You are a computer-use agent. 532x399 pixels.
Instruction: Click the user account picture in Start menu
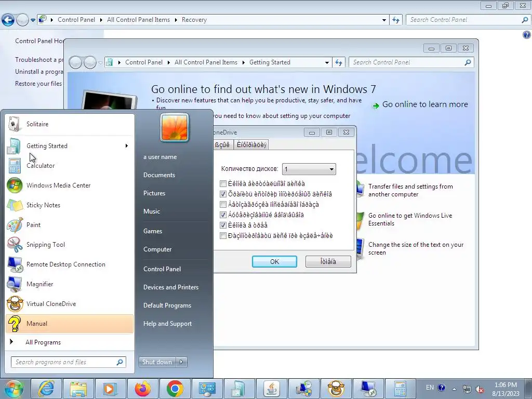pos(175,128)
